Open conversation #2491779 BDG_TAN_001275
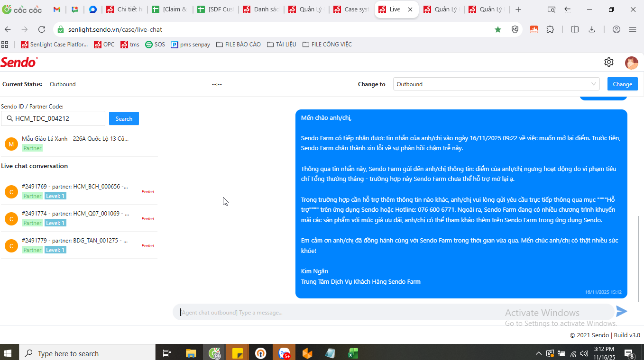 (79, 245)
